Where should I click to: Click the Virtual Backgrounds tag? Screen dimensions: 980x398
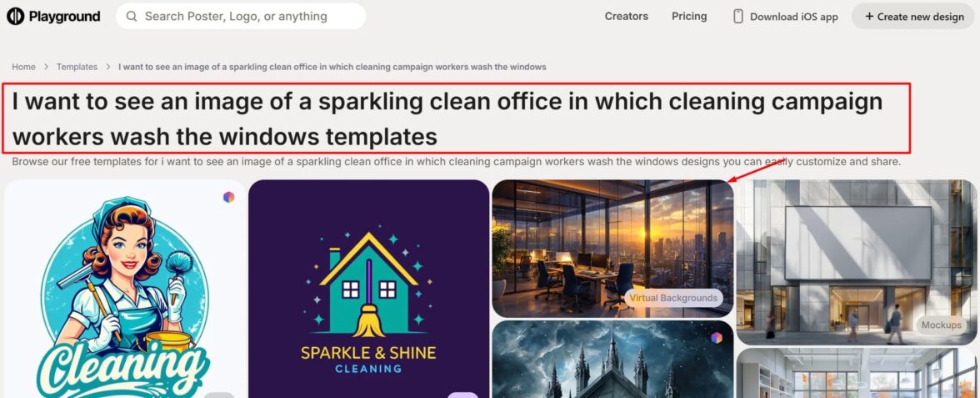coord(673,298)
